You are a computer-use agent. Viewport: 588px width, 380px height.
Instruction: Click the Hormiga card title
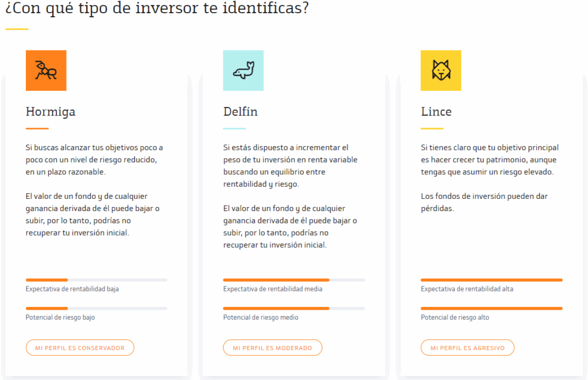(51, 112)
